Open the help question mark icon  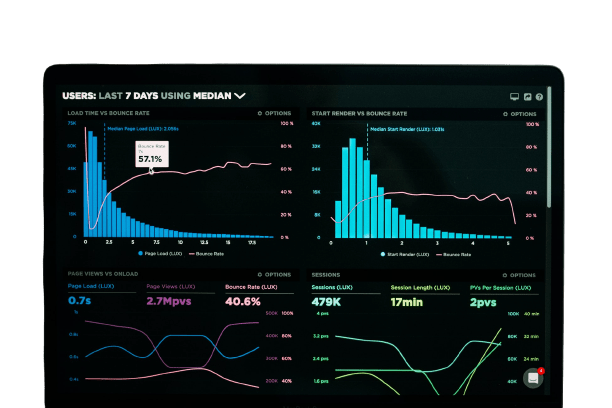tap(539, 97)
